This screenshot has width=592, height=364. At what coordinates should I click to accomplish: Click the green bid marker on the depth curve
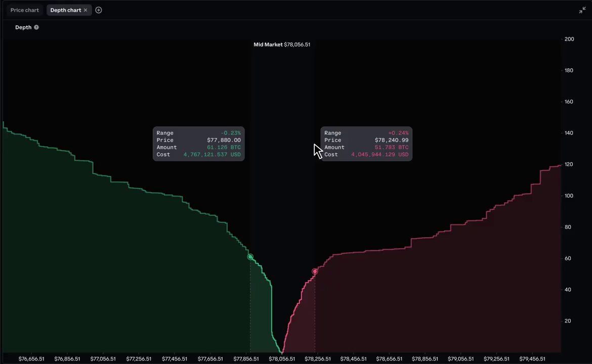click(250, 257)
